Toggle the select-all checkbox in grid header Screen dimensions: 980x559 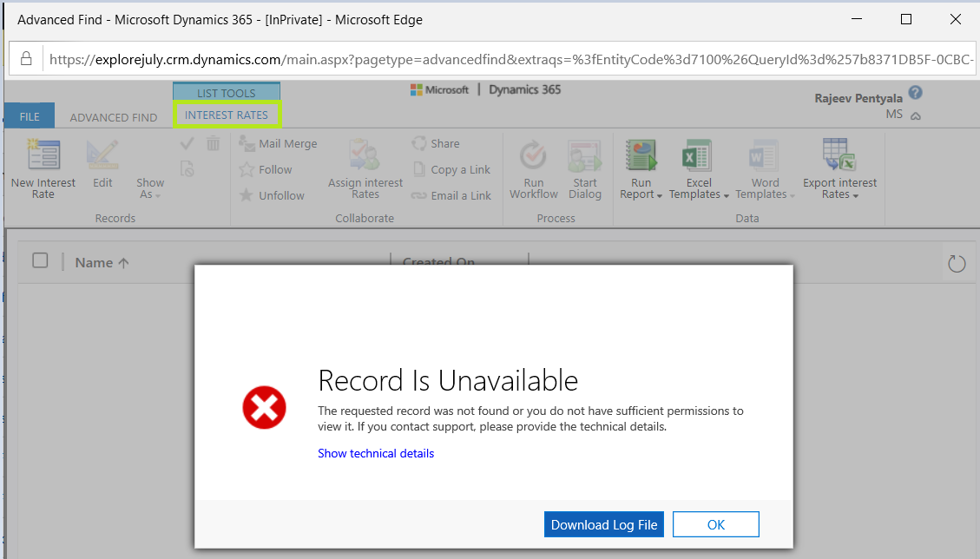pos(40,260)
